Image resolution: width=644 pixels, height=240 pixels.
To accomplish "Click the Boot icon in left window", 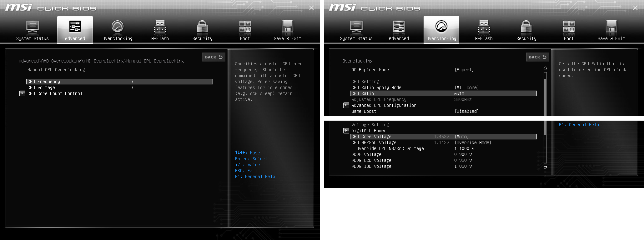I will (245, 27).
